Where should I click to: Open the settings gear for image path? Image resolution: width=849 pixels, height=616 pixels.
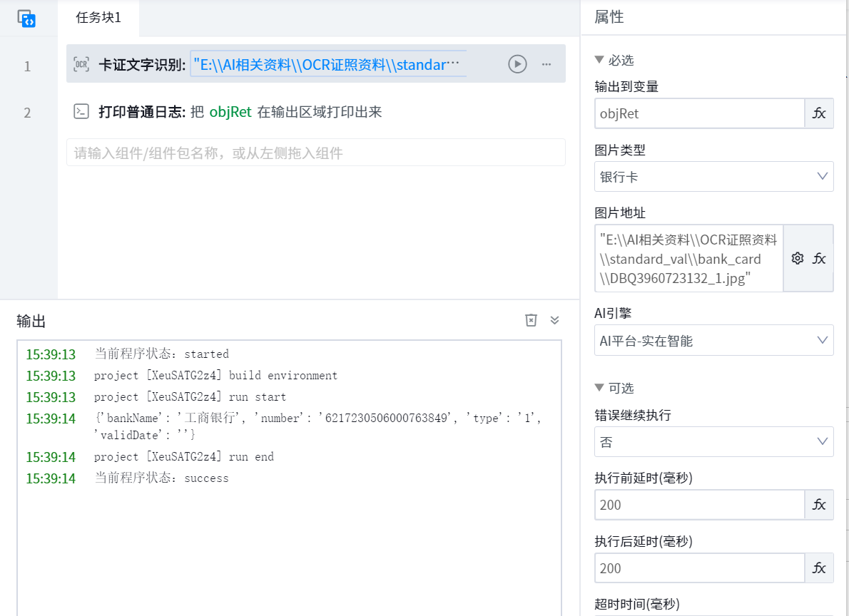tap(798, 258)
